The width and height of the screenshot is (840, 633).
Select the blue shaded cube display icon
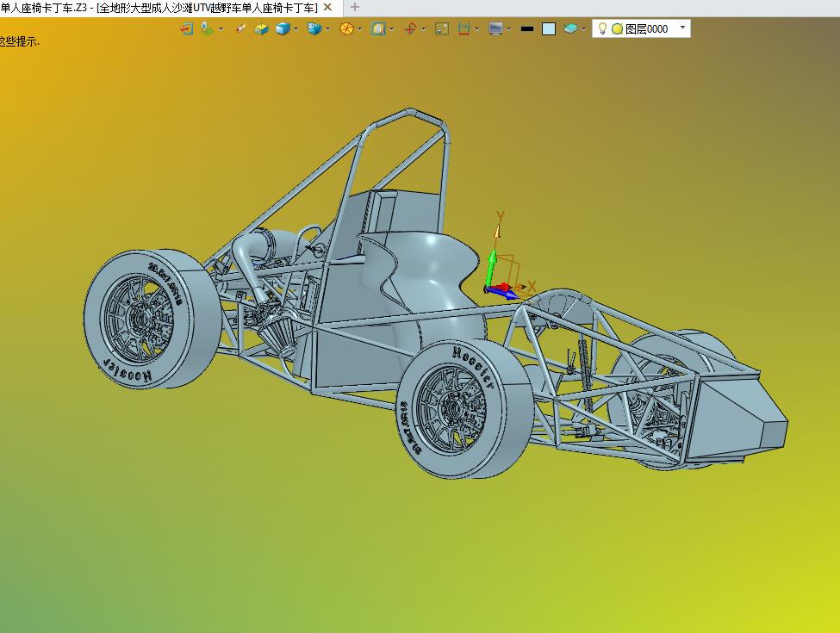pos(283,28)
